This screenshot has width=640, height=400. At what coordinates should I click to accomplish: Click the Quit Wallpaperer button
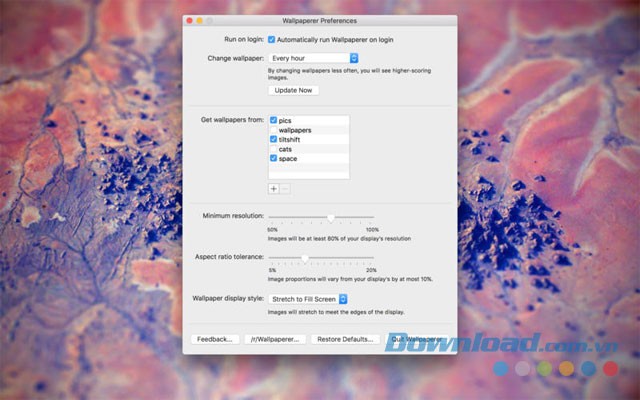point(418,339)
